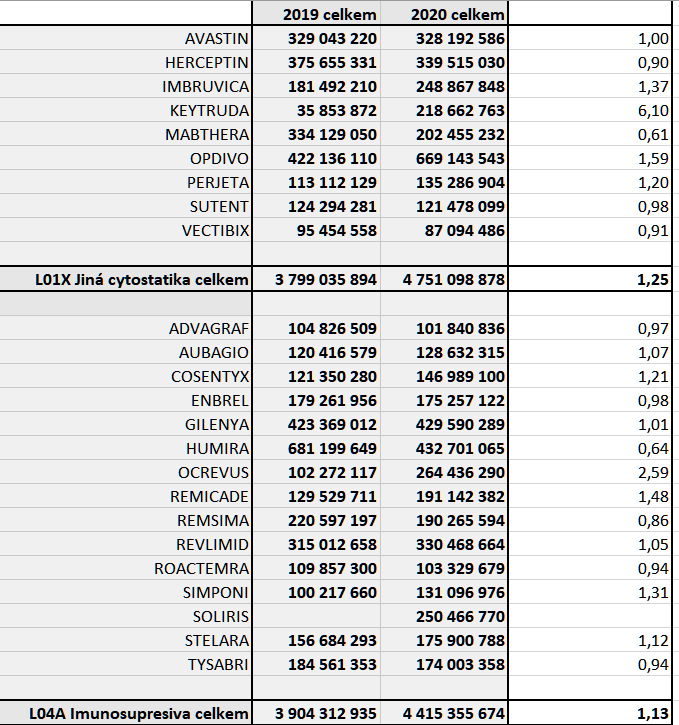679x725 pixels.
Task: Click the GILENYA 2019 value 423 369 012
Action: pyautogui.click(x=316, y=424)
